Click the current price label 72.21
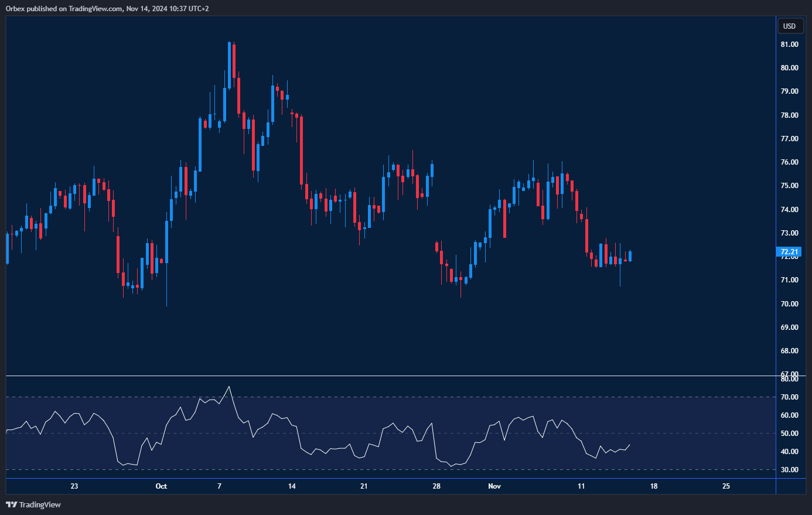 [x=789, y=252]
